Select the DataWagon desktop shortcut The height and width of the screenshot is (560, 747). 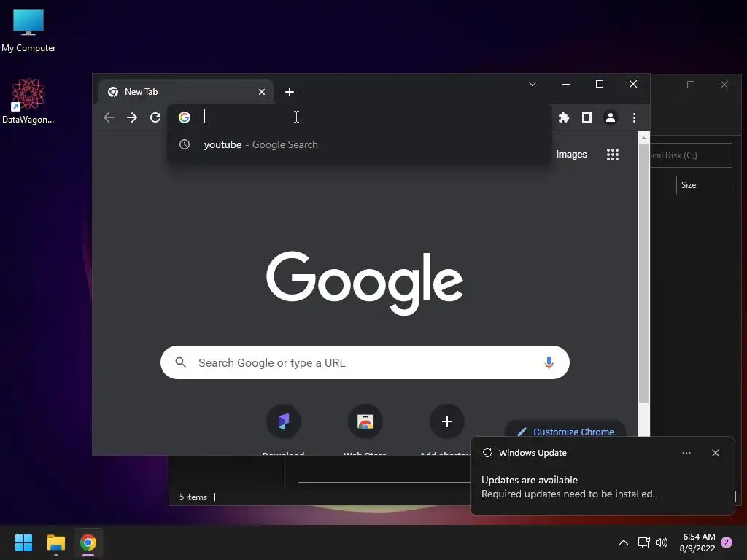(28, 101)
